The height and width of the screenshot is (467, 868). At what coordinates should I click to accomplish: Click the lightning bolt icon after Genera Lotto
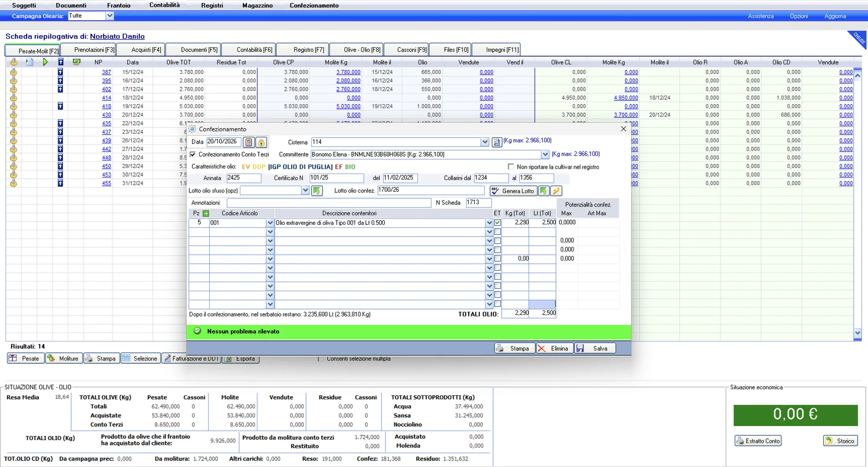556,191
